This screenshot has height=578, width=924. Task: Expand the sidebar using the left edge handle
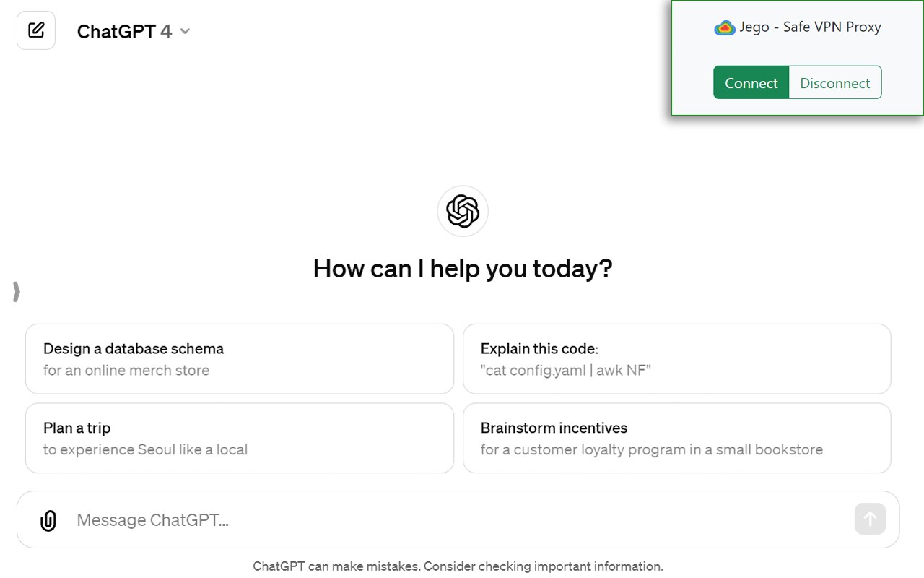16,291
